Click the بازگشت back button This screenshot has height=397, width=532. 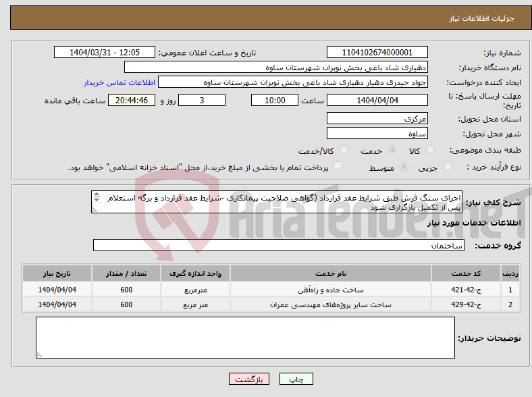[x=249, y=379]
